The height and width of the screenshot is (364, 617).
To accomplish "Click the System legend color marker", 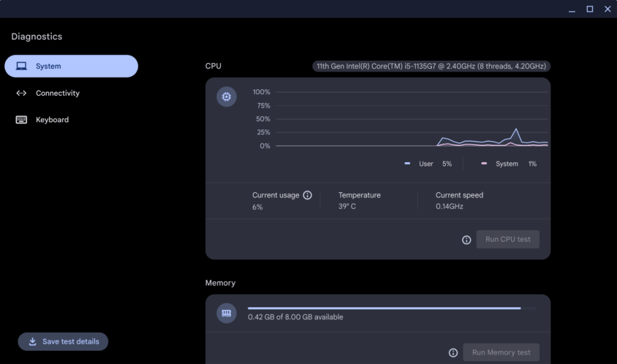I will 484,163.
